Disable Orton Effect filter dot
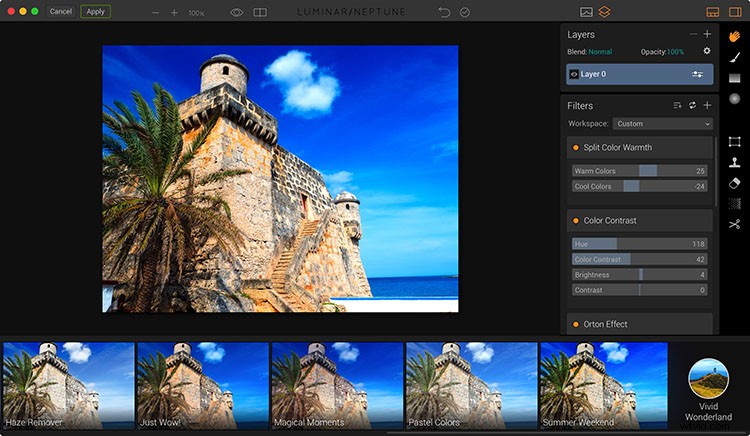750x436 pixels. pos(576,324)
